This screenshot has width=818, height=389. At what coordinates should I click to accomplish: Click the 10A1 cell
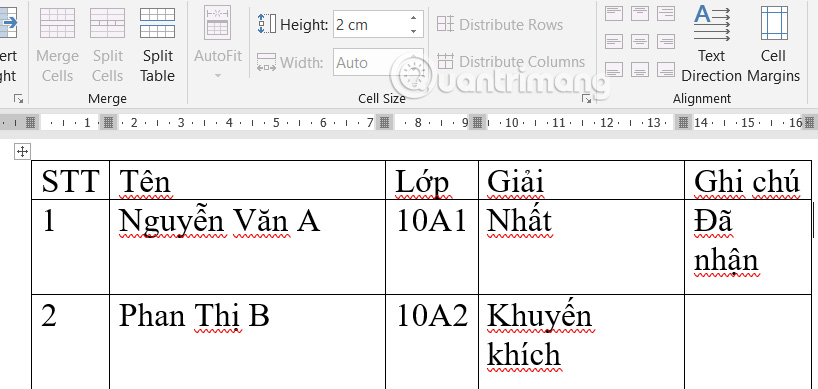point(432,247)
